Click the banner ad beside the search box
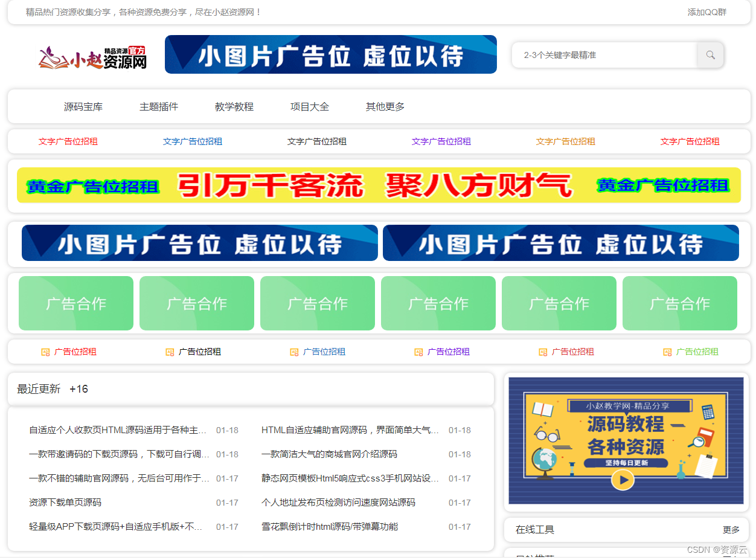The image size is (756, 560). click(331, 54)
